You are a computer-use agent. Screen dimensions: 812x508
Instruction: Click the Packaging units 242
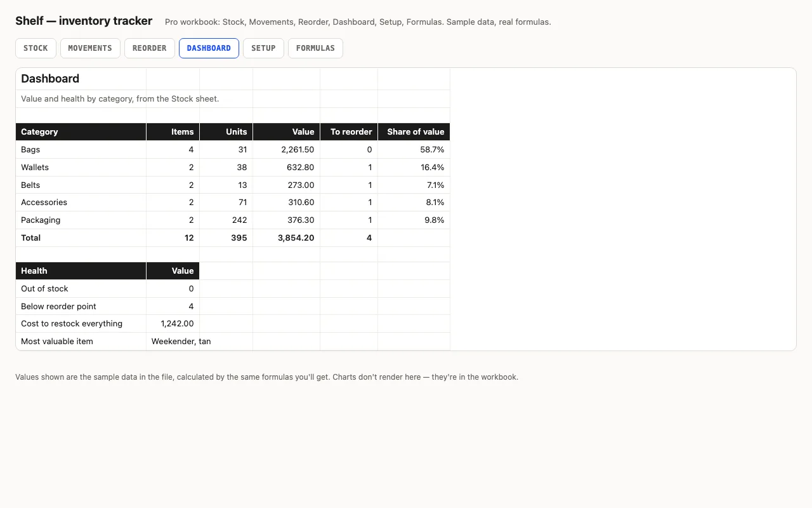pos(226,220)
